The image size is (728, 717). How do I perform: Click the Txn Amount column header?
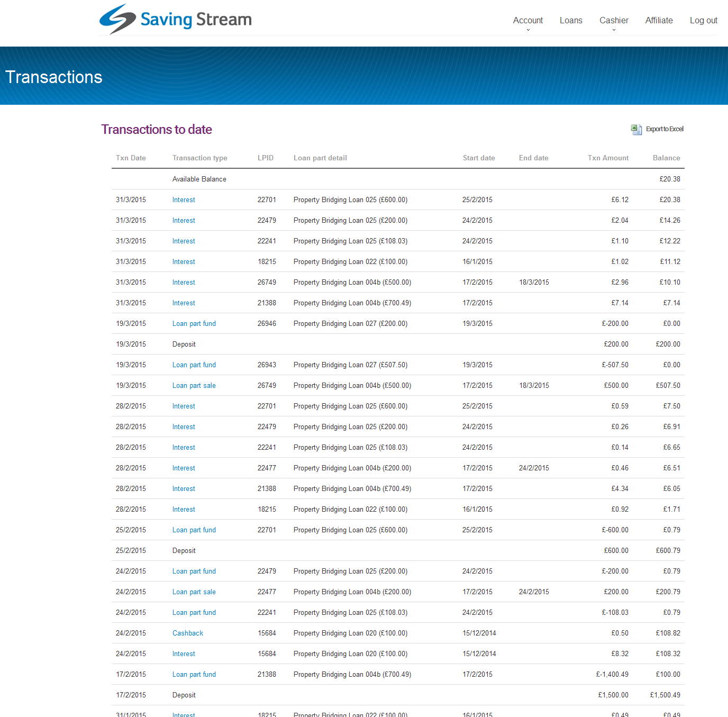point(608,158)
